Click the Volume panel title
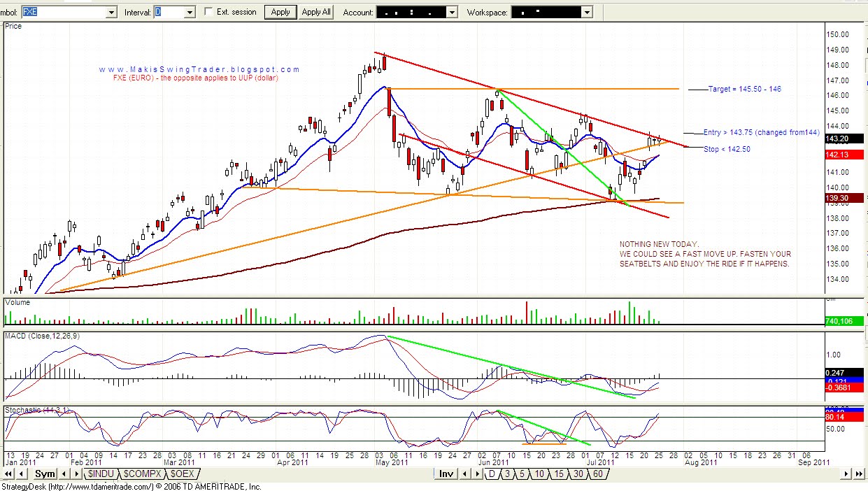 pyautogui.click(x=16, y=303)
